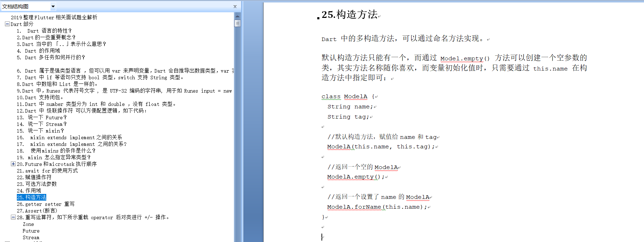Jump to 10.Dart 支持闭包
The width and height of the screenshot is (644, 242).
coord(40,97)
